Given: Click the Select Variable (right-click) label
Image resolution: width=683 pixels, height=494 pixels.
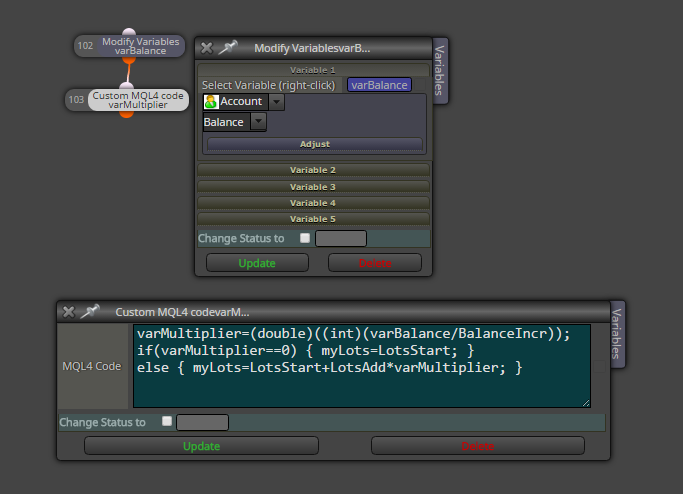Looking at the screenshot, I should (268, 85).
